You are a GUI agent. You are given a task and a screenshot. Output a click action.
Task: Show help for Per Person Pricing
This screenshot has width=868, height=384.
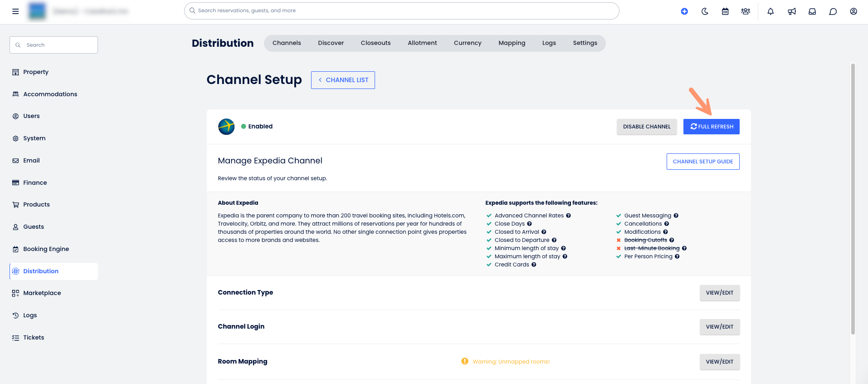pos(677,256)
